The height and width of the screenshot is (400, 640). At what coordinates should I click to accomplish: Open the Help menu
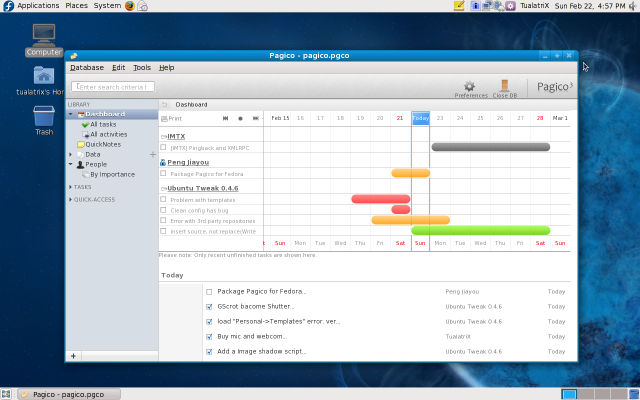pos(167,68)
